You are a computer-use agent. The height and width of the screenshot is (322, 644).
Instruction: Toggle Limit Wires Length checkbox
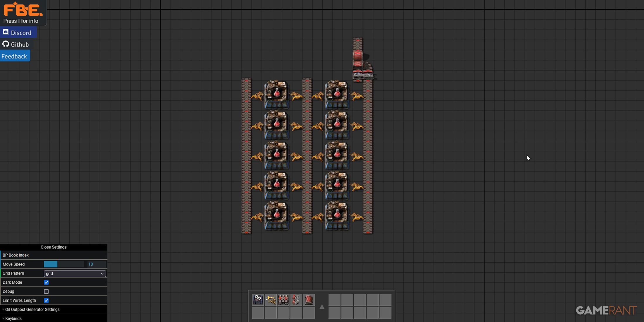point(47,300)
